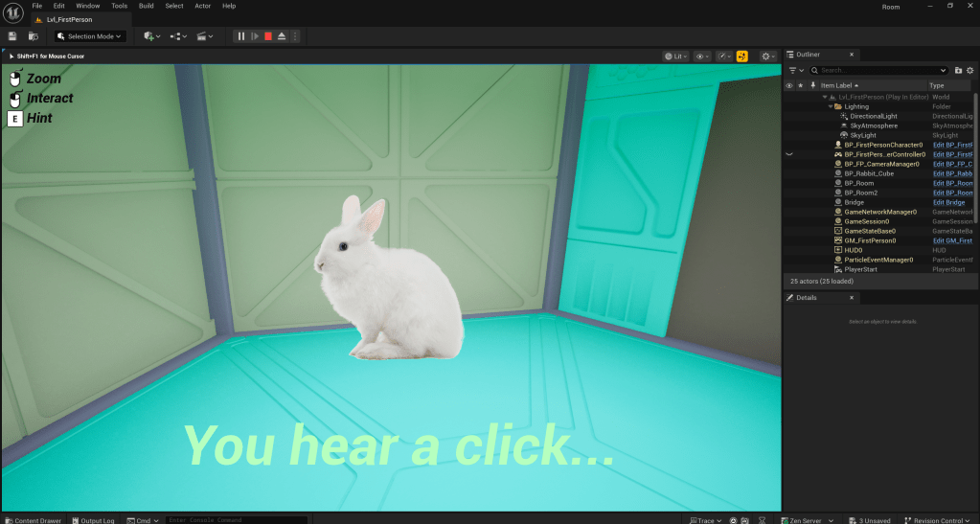Open the Build menu
The height and width of the screenshot is (524, 980).
coord(146,6)
